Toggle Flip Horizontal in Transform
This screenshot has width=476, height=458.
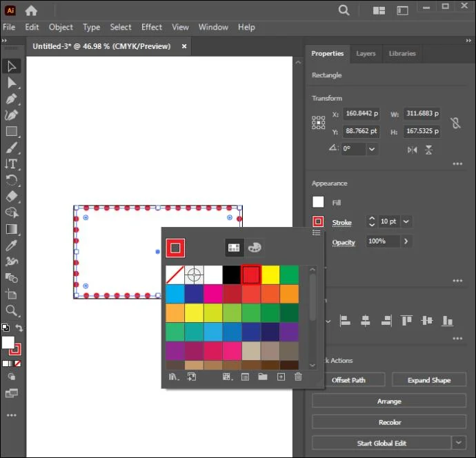point(412,150)
